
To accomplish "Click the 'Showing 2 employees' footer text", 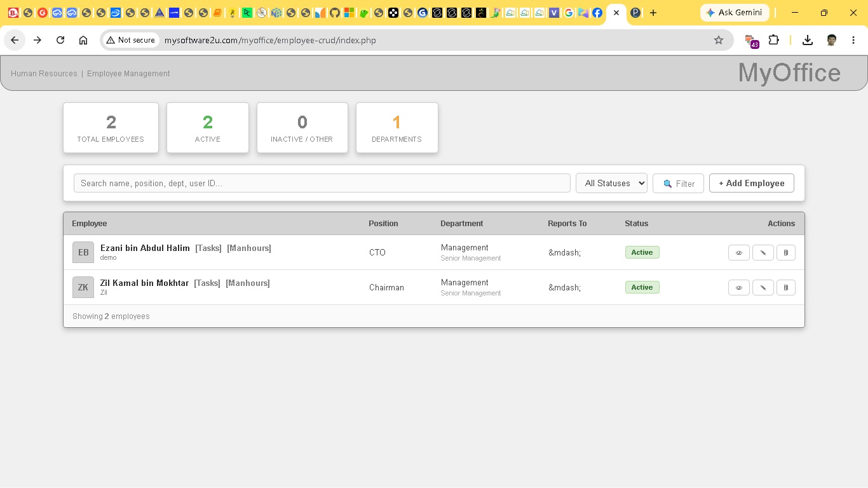I will 111,316.
